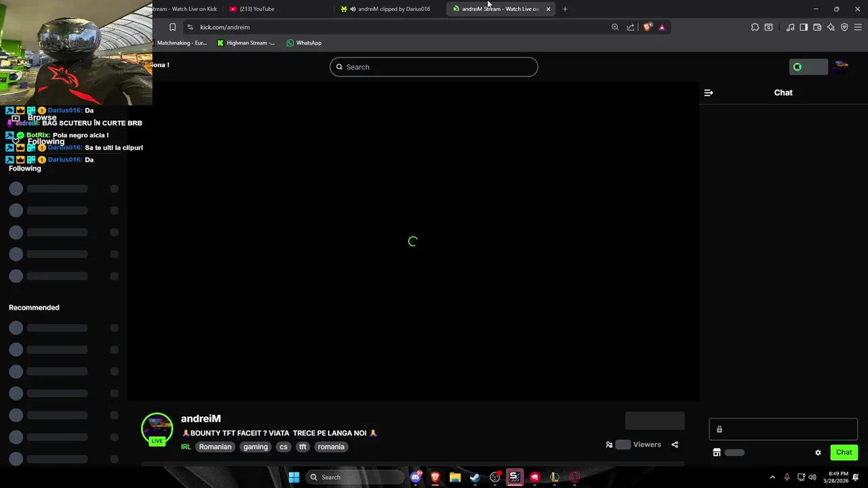Select the romania tag
868x488 pixels.
(331, 447)
